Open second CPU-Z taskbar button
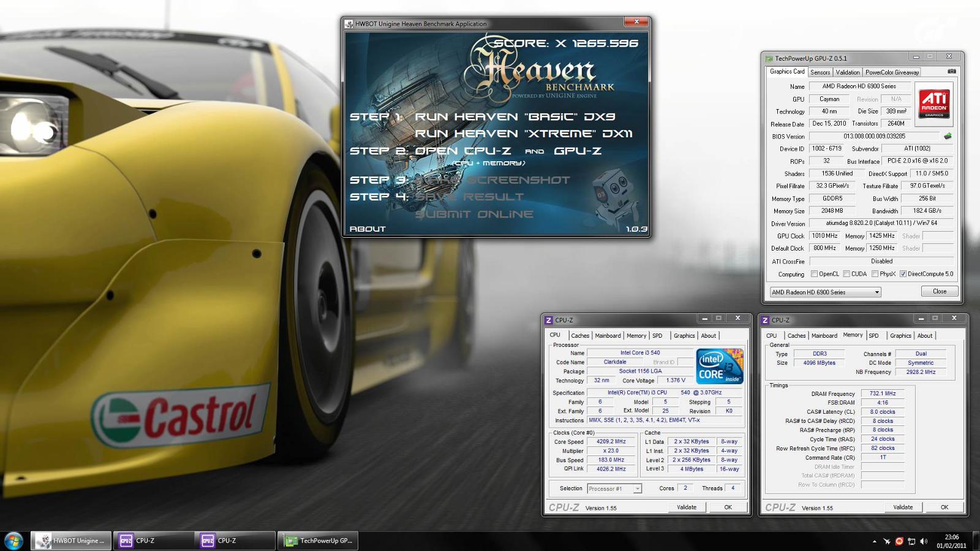Image resolution: width=980 pixels, height=551 pixels. coord(235,541)
